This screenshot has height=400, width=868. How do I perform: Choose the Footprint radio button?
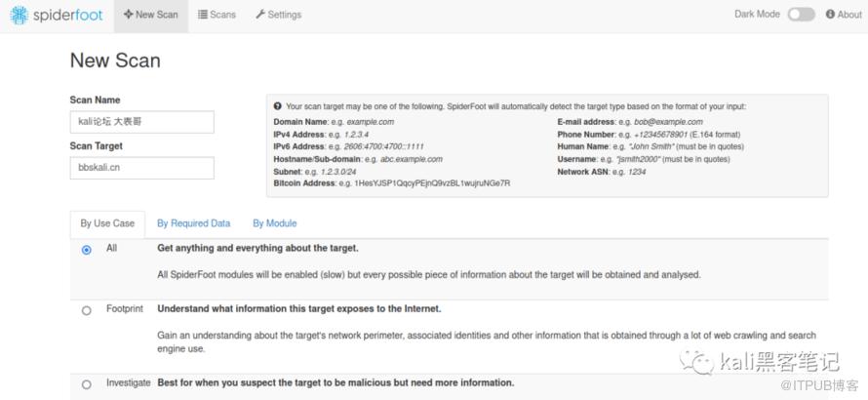pyautogui.click(x=87, y=310)
